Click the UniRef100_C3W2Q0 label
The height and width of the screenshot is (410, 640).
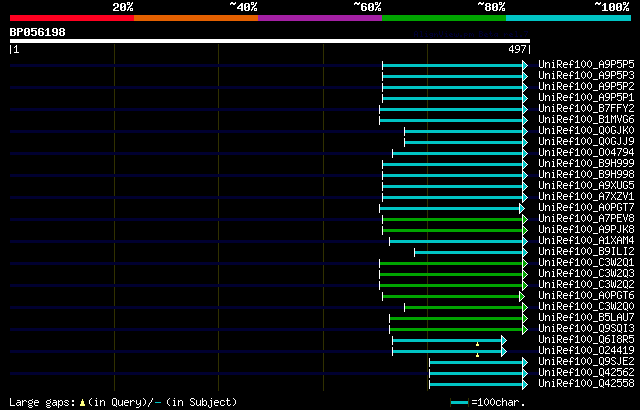(586, 307)
